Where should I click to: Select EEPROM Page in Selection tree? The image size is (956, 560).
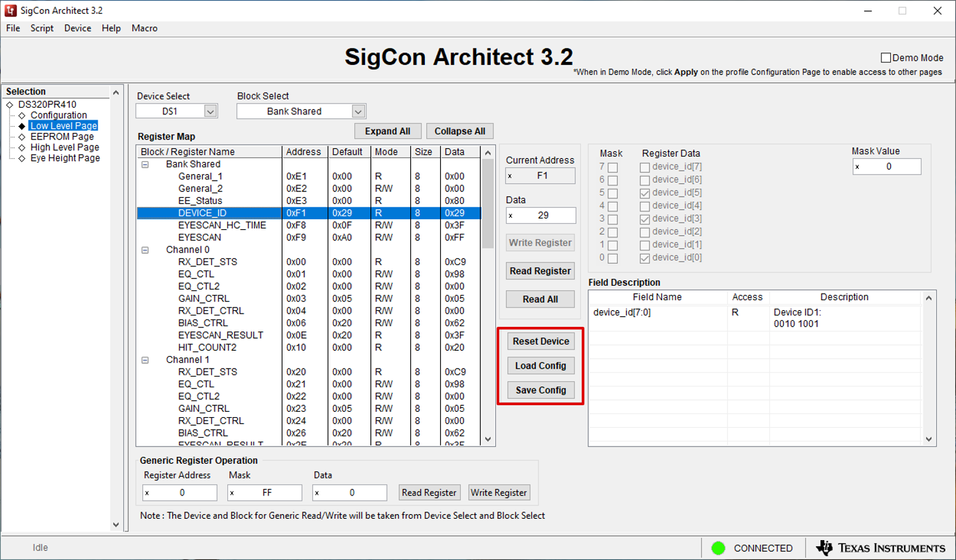[62, 136]
